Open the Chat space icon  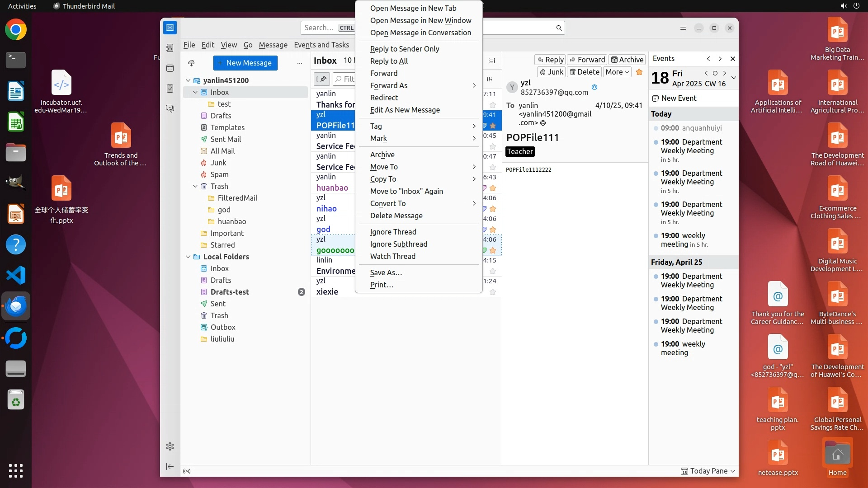point(170,109)
